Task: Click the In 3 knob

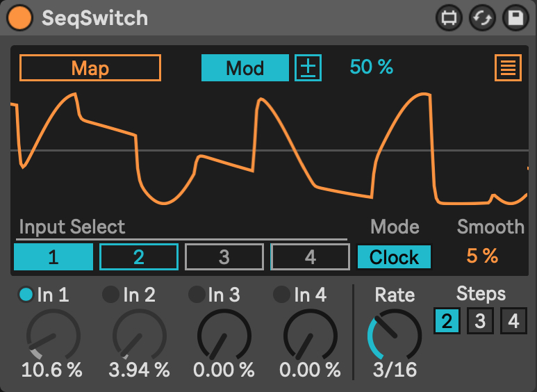Action: [224, 335]
